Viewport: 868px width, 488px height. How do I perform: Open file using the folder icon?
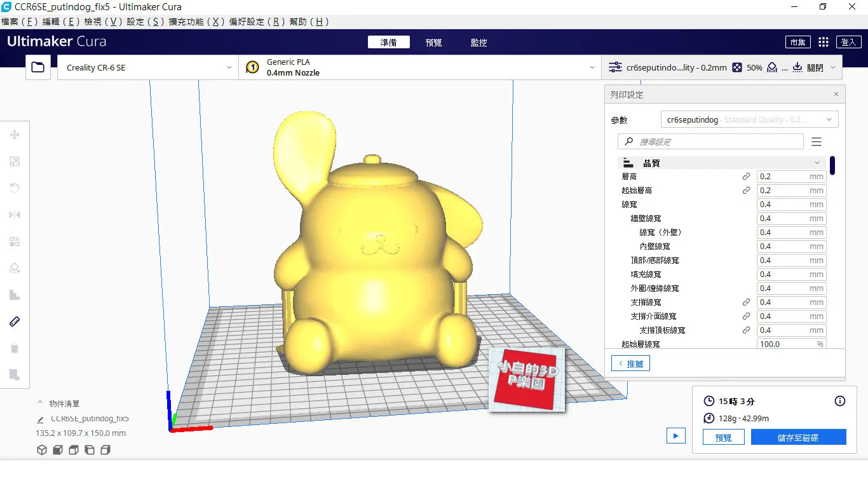pos(38,67)
